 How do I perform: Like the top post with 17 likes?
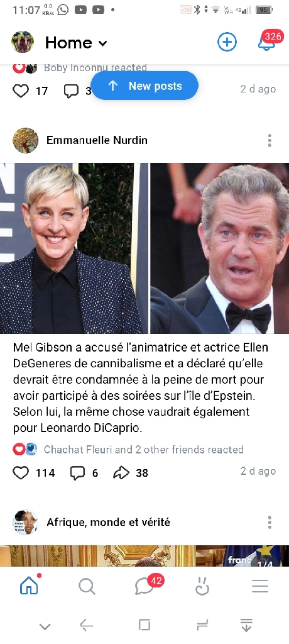[x=21, y=91]
